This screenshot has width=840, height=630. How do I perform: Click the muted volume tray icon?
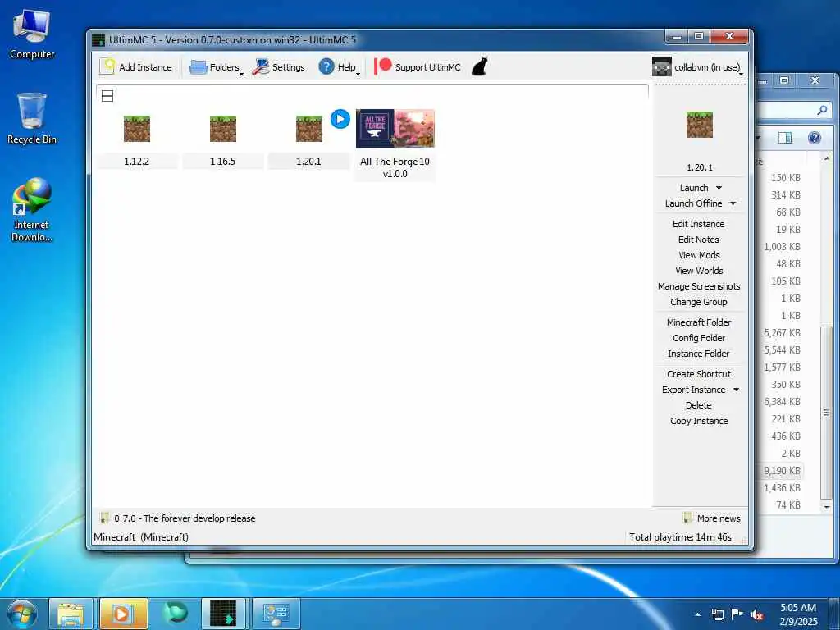pyautogui.click(x=757, y=614)
